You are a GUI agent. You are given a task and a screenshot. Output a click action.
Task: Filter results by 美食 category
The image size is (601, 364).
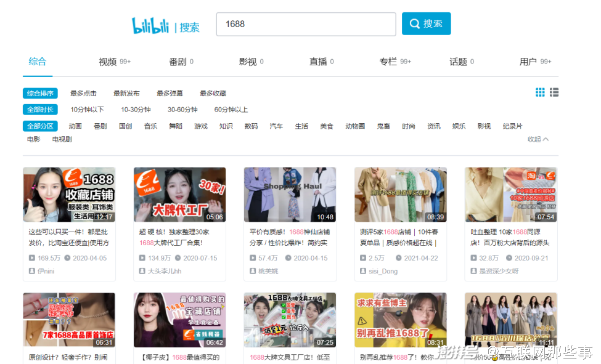coord(327,126)
